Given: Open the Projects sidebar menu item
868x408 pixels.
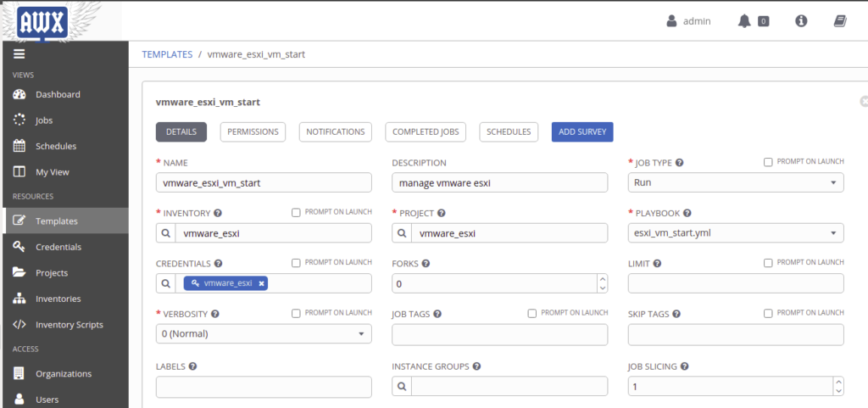Looking at the screenshot, I should (x=64, y=272).
